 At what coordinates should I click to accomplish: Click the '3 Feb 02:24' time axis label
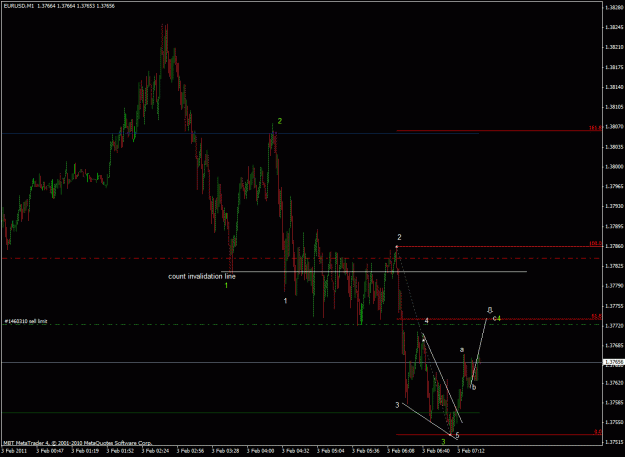pos(155,451)
